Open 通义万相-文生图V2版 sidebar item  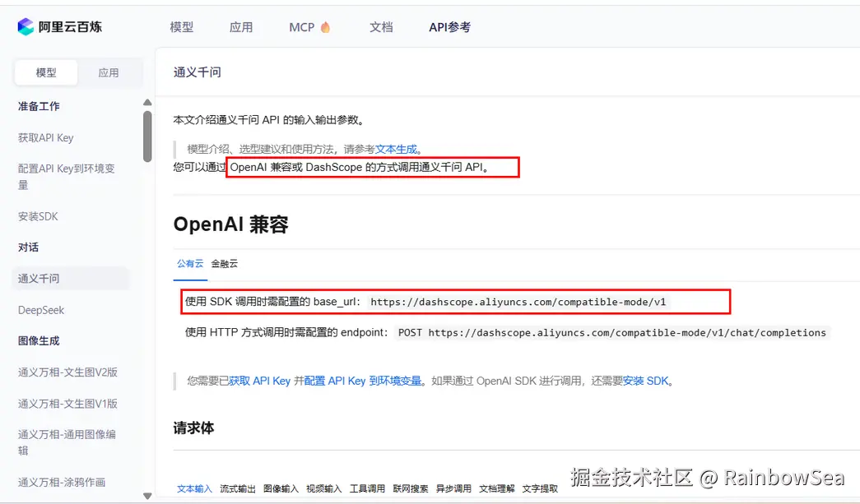click(x=67, y=372)
